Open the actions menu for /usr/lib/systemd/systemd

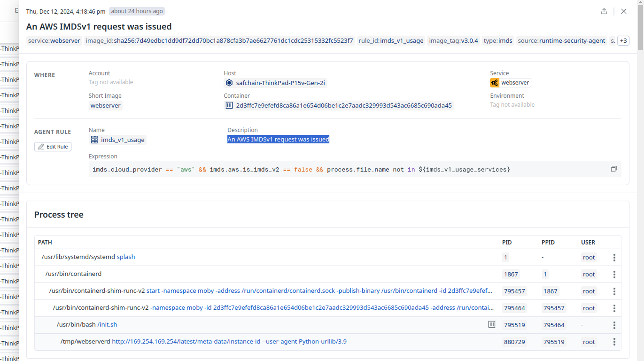[614, 258]
